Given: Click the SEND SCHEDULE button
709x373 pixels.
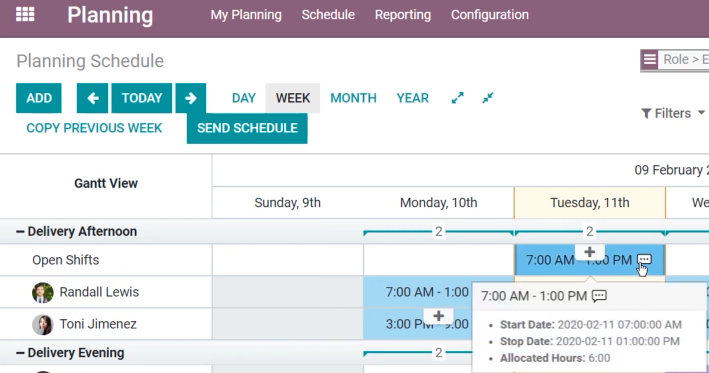Looking at the screenshot, I should click(x=247, y=128).
